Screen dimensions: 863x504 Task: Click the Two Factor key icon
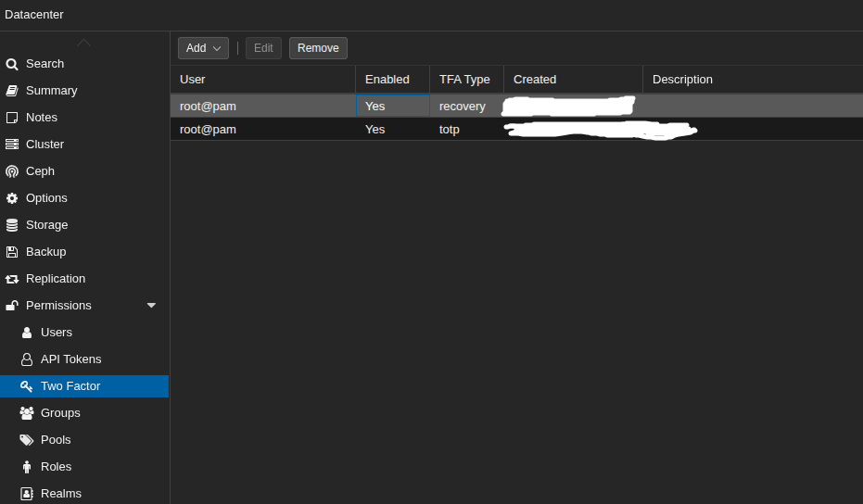point(26,386)
